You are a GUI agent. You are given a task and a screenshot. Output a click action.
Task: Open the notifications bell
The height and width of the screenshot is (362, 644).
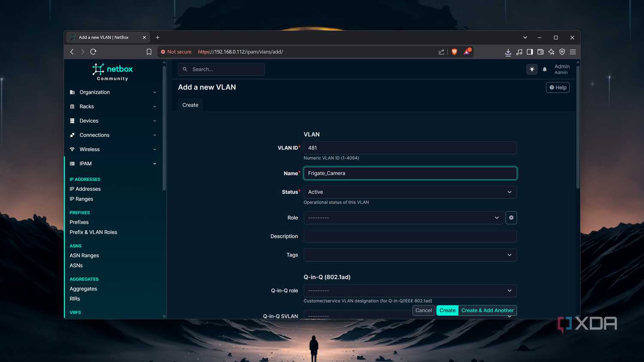[x=545, y=69]
